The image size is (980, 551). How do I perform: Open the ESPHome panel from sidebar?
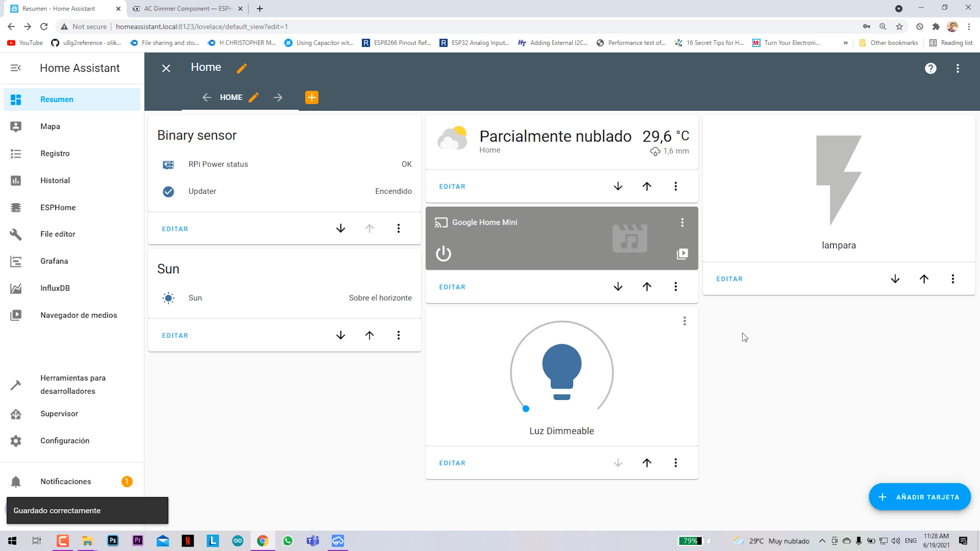[x=58, y=207]
